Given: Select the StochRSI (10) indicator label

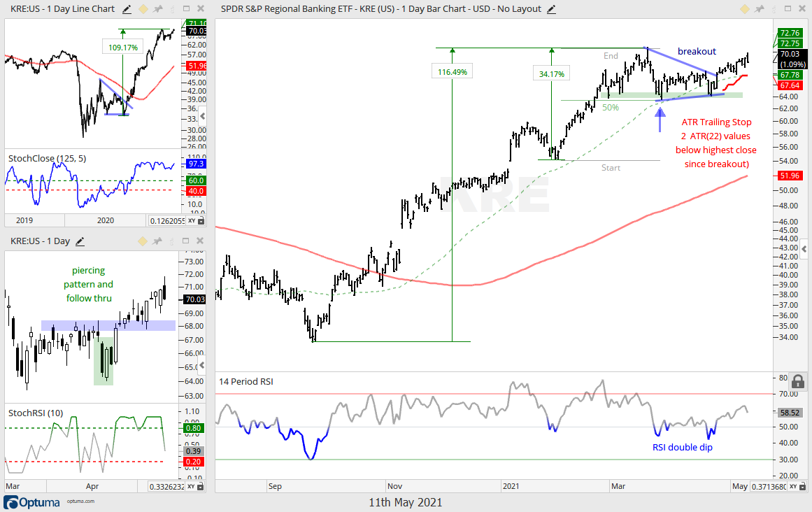Looking at the screenshot, I should point(36,413).
